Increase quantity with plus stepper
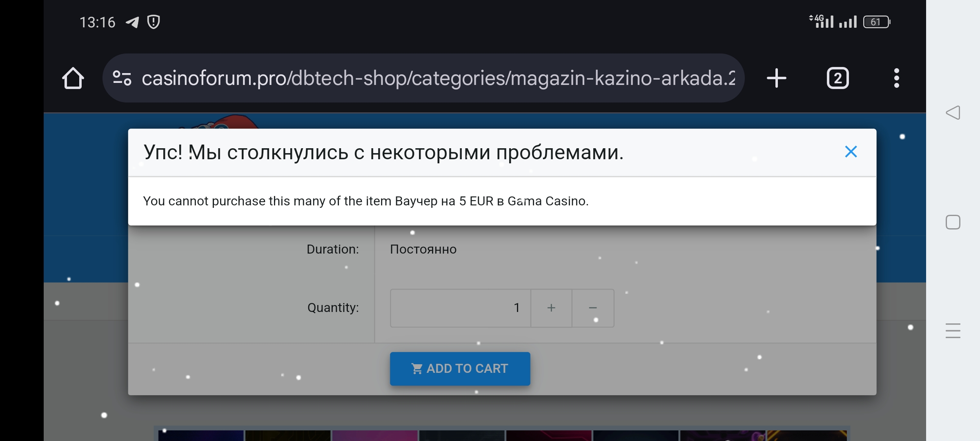This screenshot has height=441, width=980. [551, 308]
